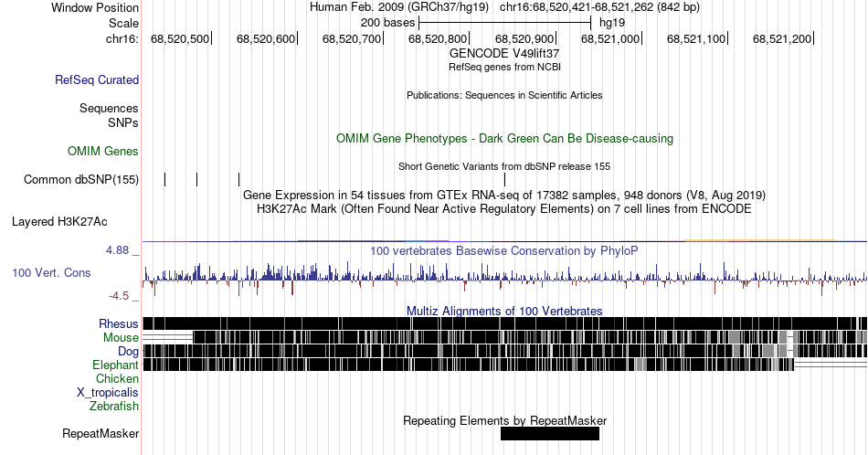Click Multiz Alignments of 100 Vertebrates title

[x=504, y=311]
